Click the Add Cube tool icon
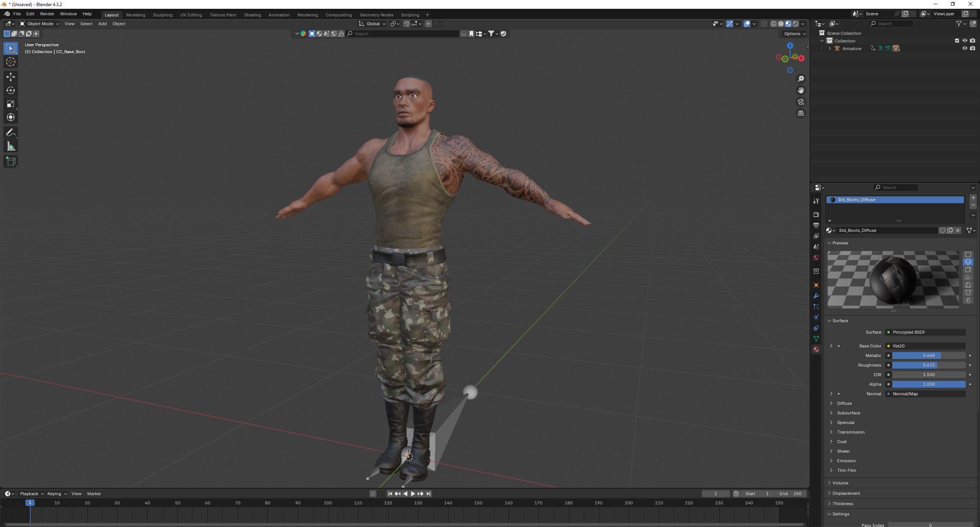Image resolution: width=980 pixels, height=527 pixels. tap(11, 162)
